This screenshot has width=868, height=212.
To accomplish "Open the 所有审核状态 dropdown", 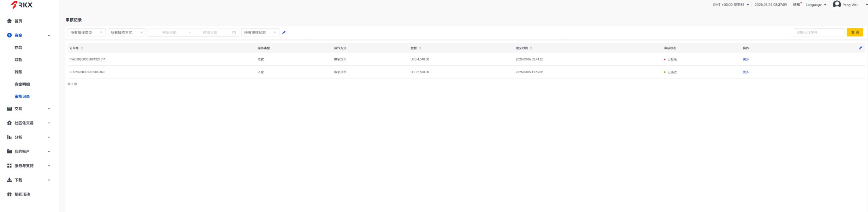I will click(260, 33).
